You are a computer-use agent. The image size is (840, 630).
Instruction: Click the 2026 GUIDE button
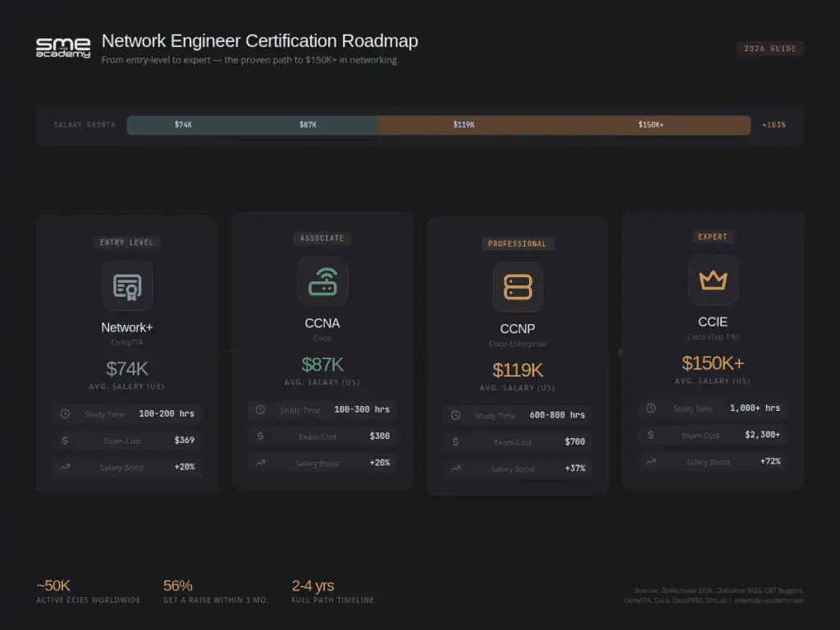click(770, 48)
